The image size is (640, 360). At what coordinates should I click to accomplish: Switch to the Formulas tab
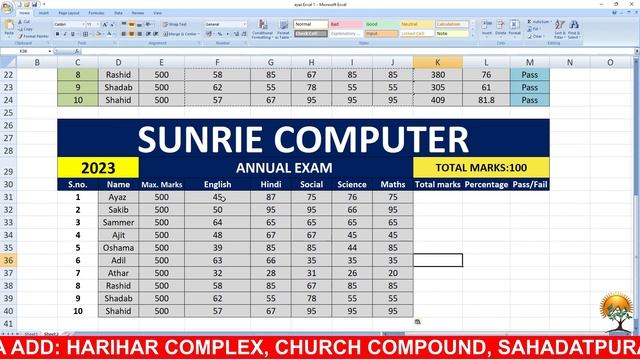[x=96, y=13]
